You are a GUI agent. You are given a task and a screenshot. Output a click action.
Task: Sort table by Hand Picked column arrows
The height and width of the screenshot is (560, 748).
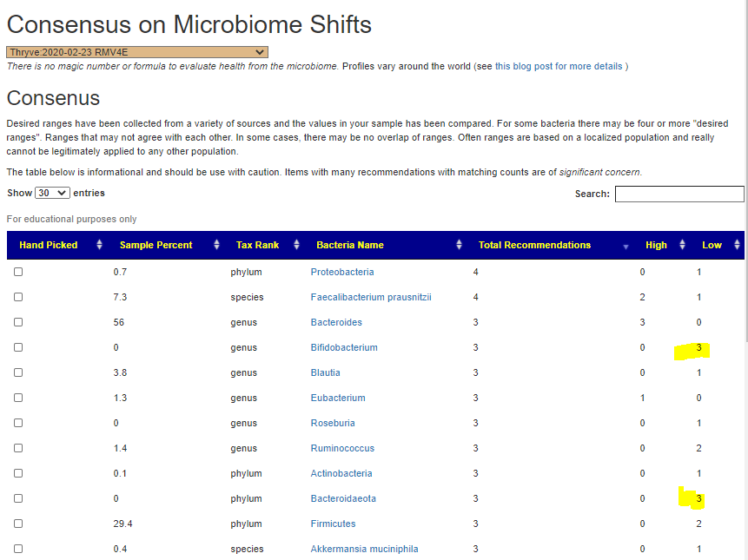pyautogui.click(x=99, y=245)
